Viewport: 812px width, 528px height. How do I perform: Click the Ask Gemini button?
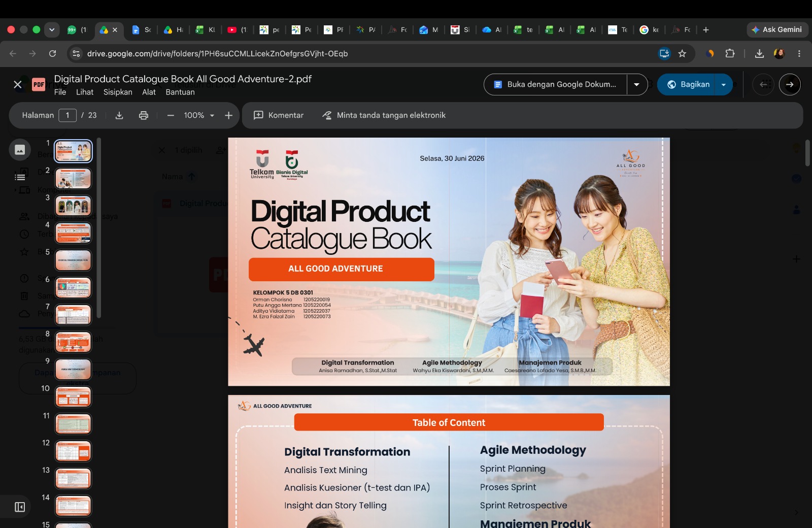[x=777, y=29]
